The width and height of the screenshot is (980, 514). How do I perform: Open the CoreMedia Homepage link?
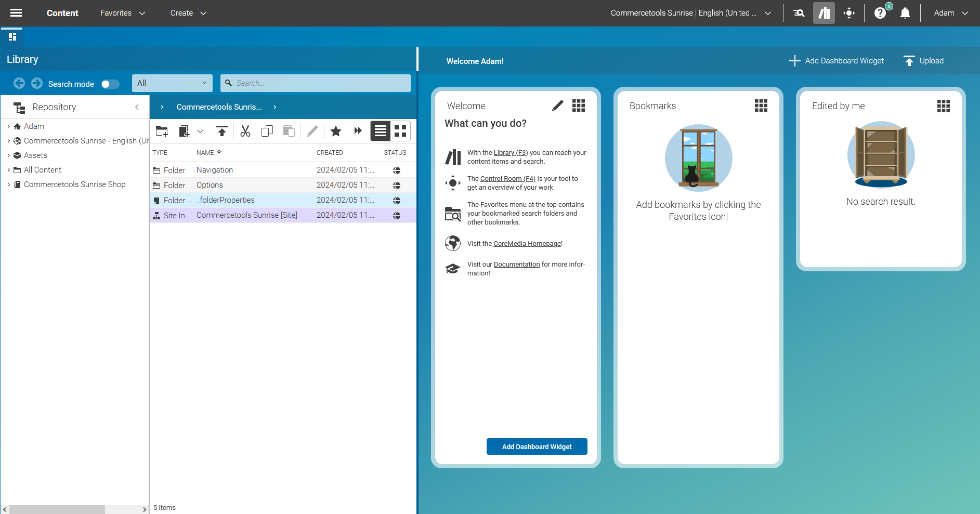coord(527,244)
